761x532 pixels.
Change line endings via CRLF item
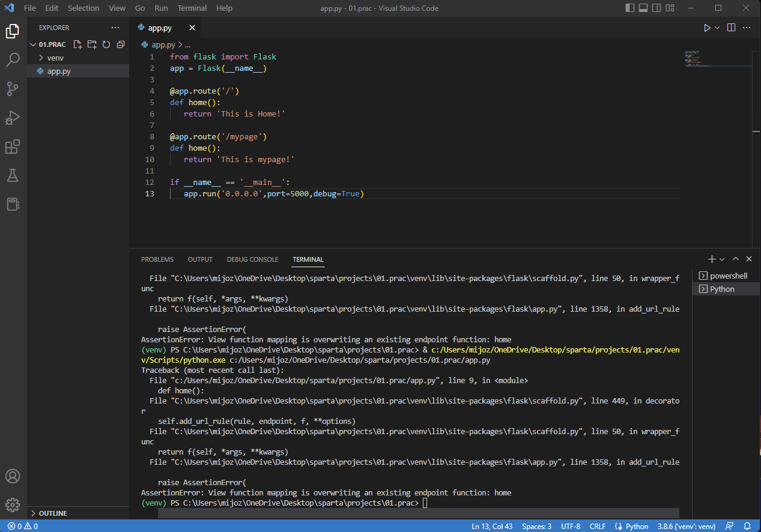click(598, 526)
